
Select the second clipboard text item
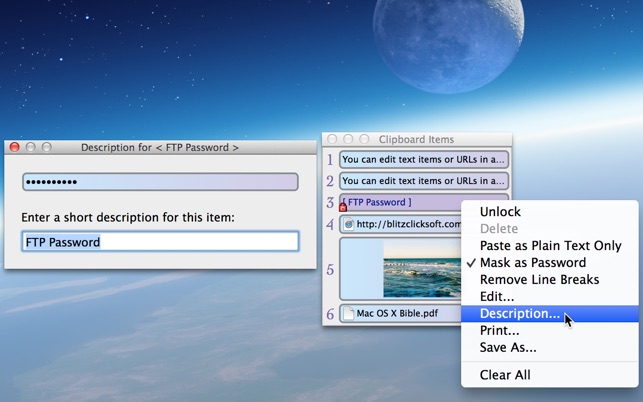coord(424,181)
